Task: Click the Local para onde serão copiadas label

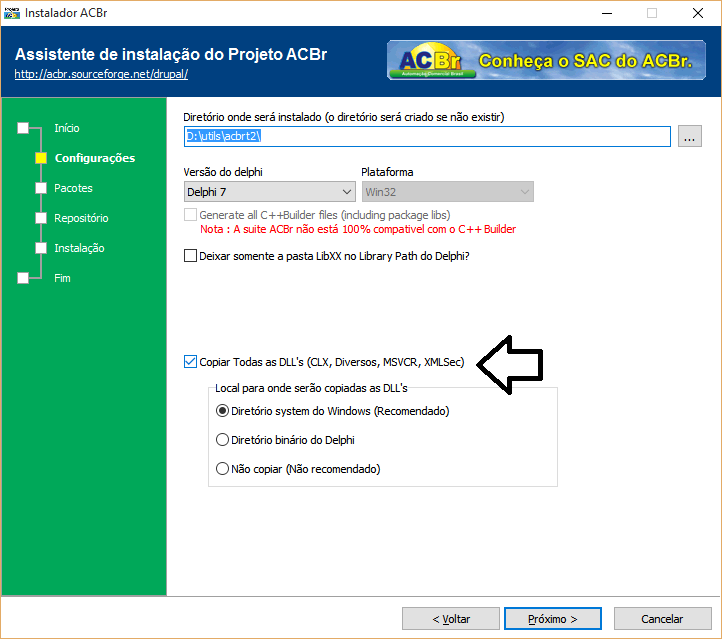Action: [311, 388]
